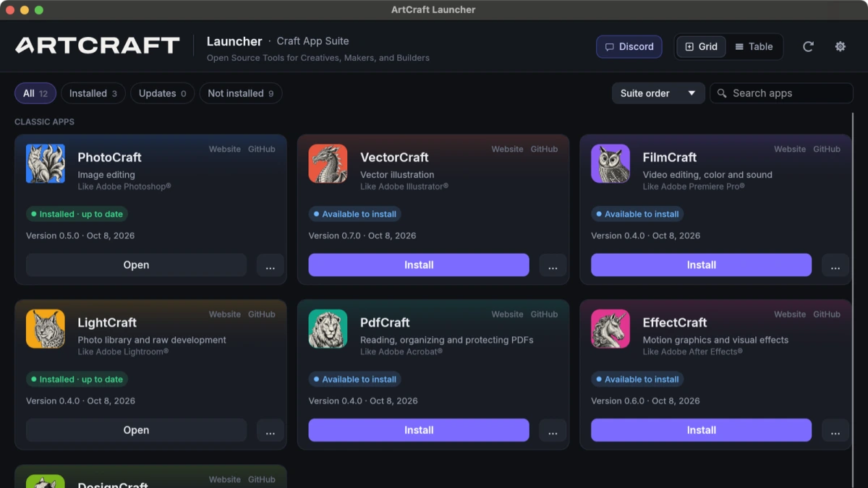Click the VectorCraft dragon app icon
This screenshot has width=868, height=488.
(x=328, y=163)
